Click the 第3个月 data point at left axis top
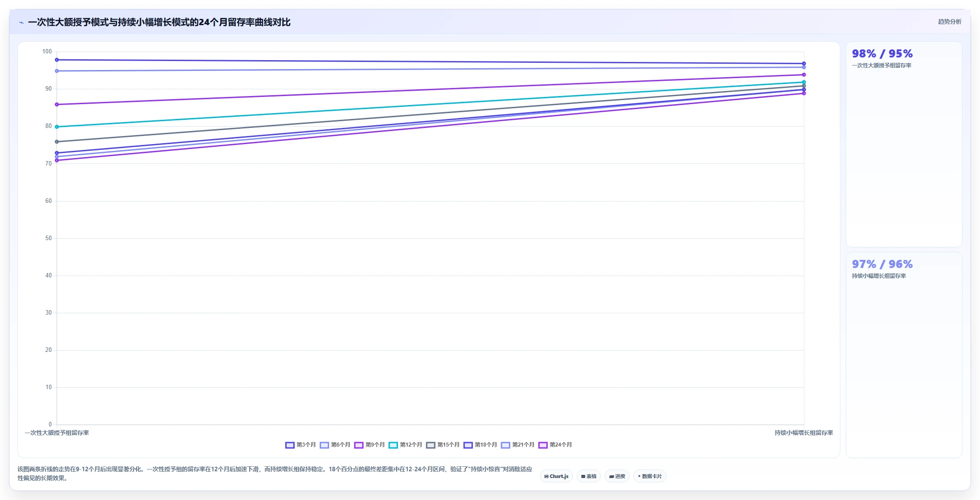 point(57,60)
